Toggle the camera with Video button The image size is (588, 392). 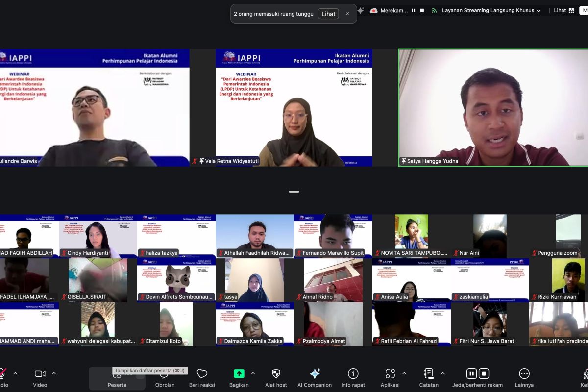(x=40, y=374)
